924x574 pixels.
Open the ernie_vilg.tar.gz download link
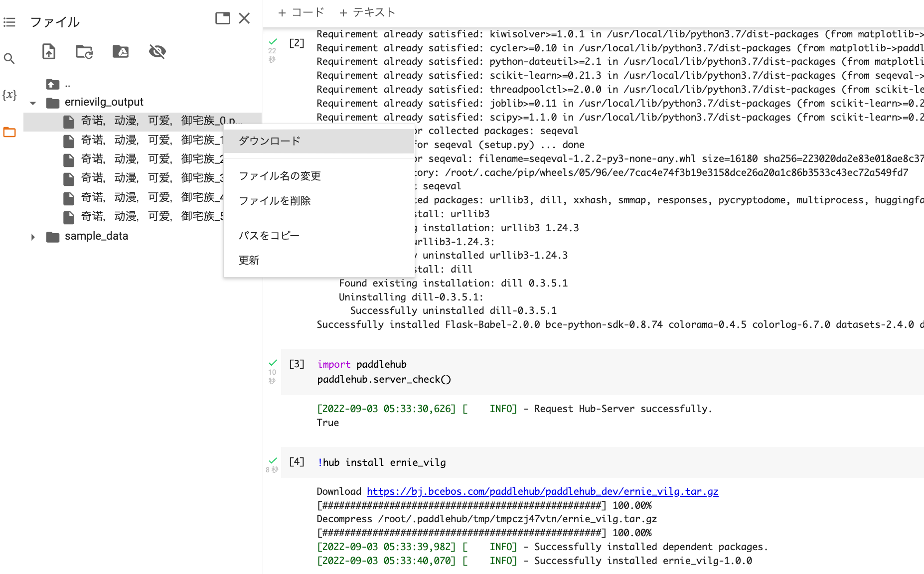542,492
